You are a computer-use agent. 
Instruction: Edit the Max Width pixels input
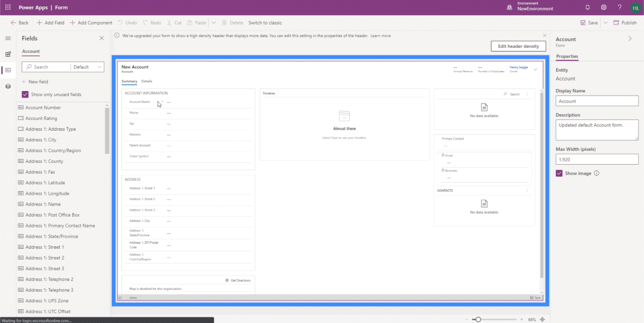[x=597, y=159]
